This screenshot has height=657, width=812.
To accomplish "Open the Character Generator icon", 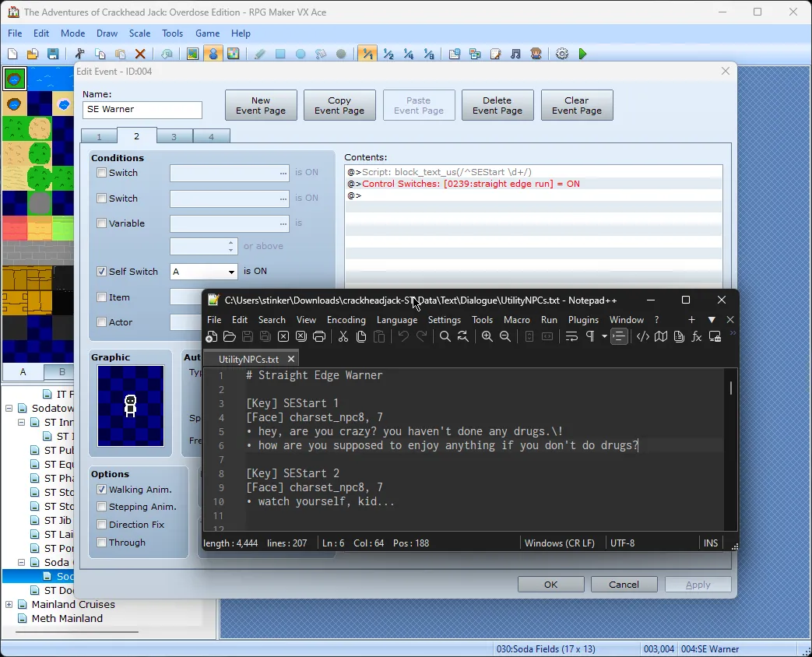I will click(536, 54).
